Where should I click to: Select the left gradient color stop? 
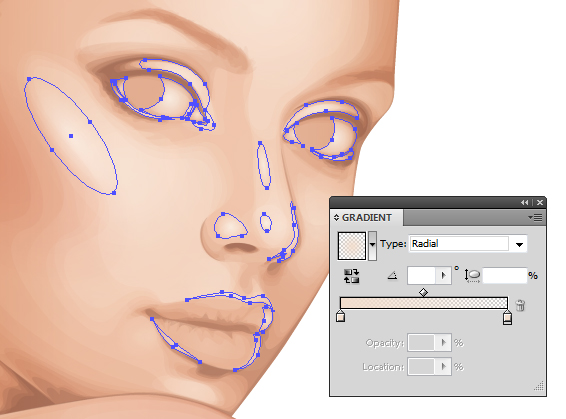[x=340, y=316]
